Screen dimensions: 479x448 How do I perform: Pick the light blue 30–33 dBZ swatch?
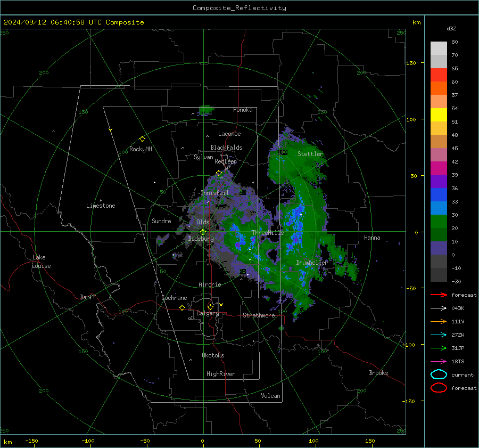(439, 208)
